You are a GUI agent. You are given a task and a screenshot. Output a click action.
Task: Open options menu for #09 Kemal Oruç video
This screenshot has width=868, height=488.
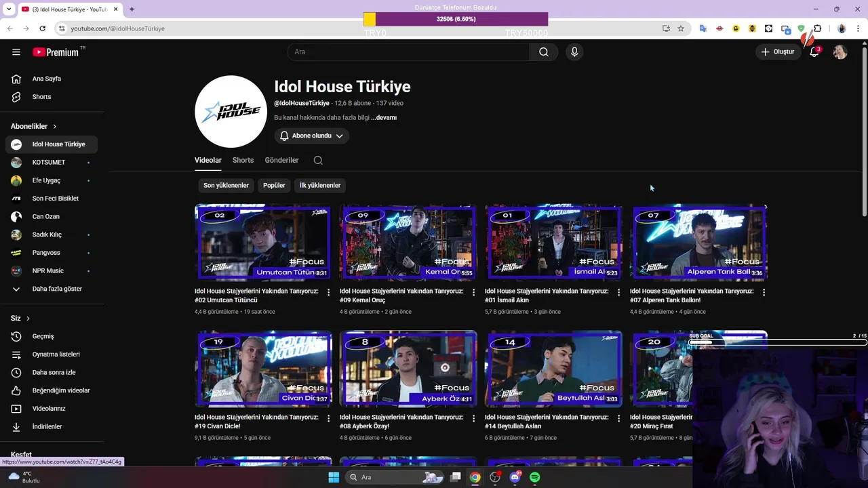click(x=474, y=293)
